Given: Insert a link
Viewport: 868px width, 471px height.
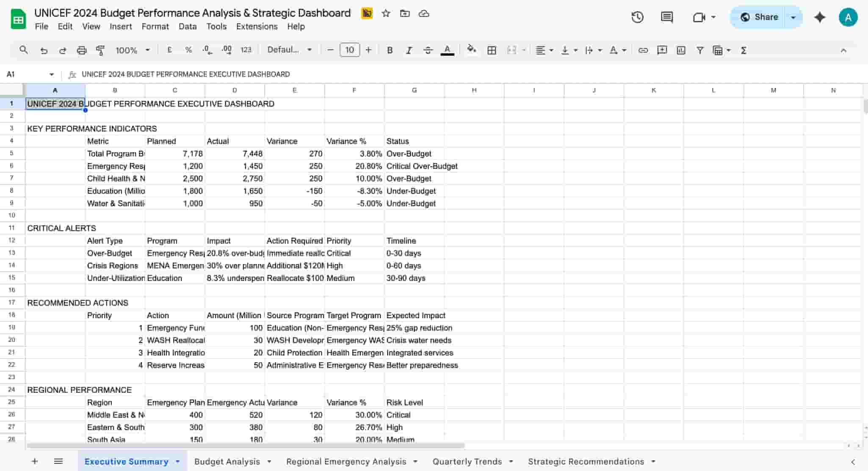Looking at the screenshot, I should coord(643,50).
